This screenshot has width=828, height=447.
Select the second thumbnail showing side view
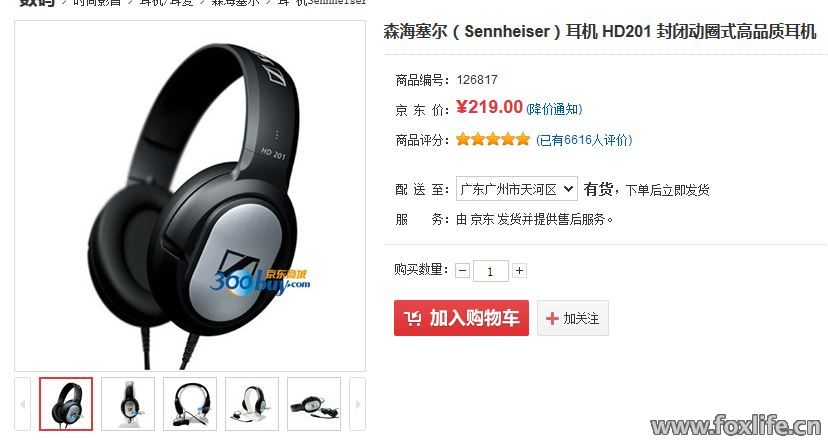[128, 404]
